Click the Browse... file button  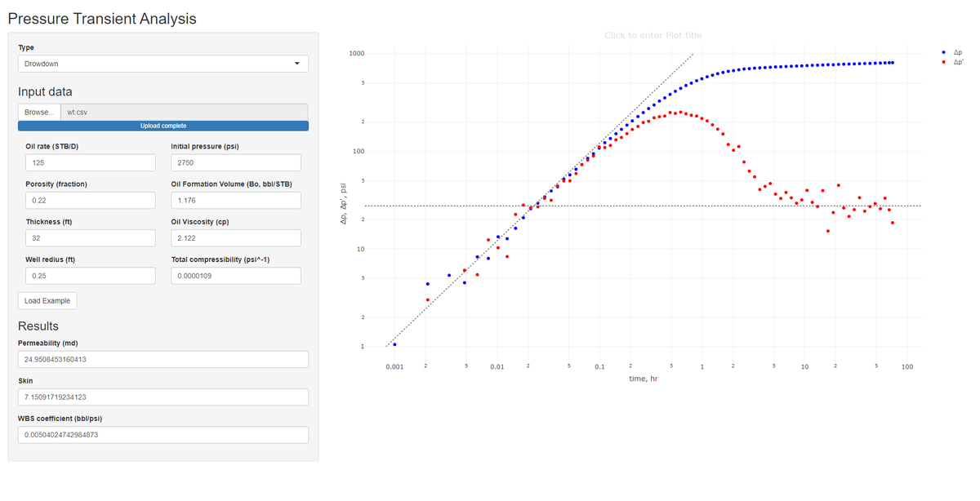pyautogui.click(x=39, y=112)
